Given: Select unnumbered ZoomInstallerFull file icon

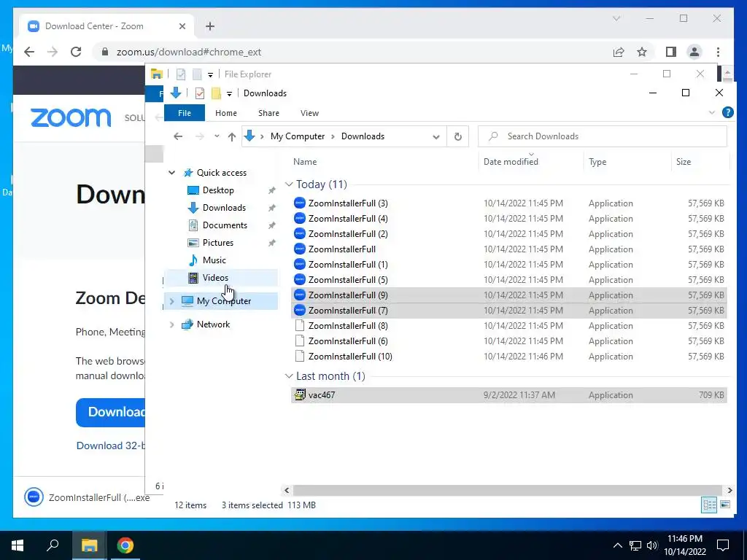Looking at the screenshot, I should click(x=300, y=249).
